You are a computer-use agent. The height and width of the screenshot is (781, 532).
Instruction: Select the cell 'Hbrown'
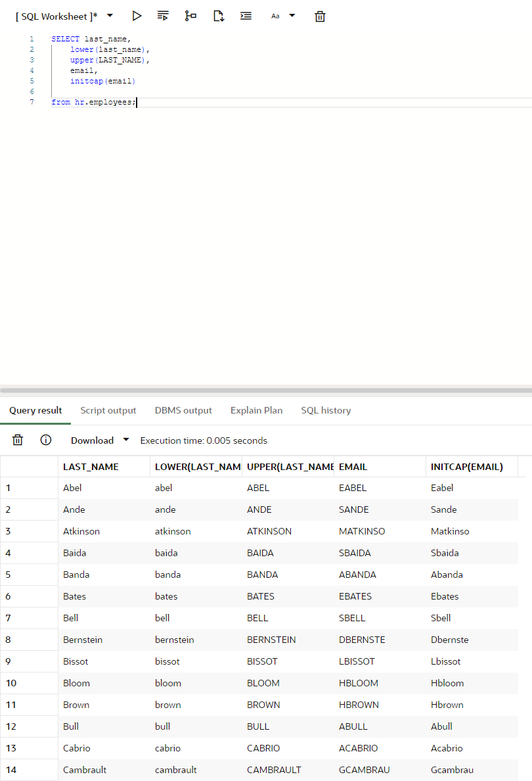tap(472, 705)
